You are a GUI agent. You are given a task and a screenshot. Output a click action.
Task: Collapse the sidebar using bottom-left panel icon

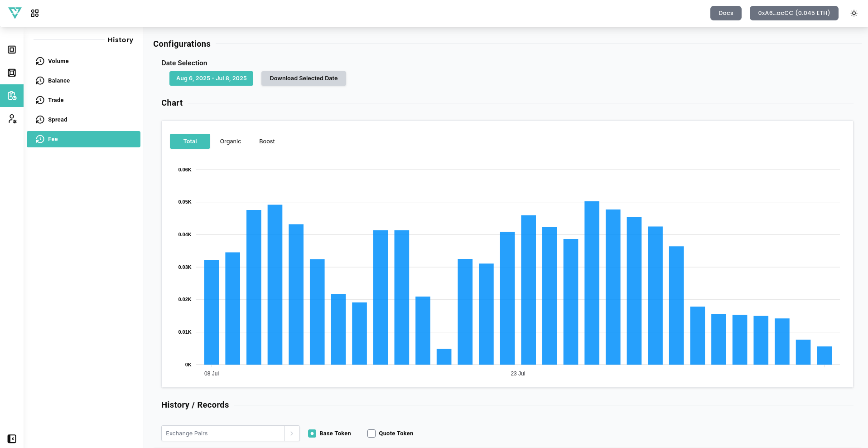12,438
